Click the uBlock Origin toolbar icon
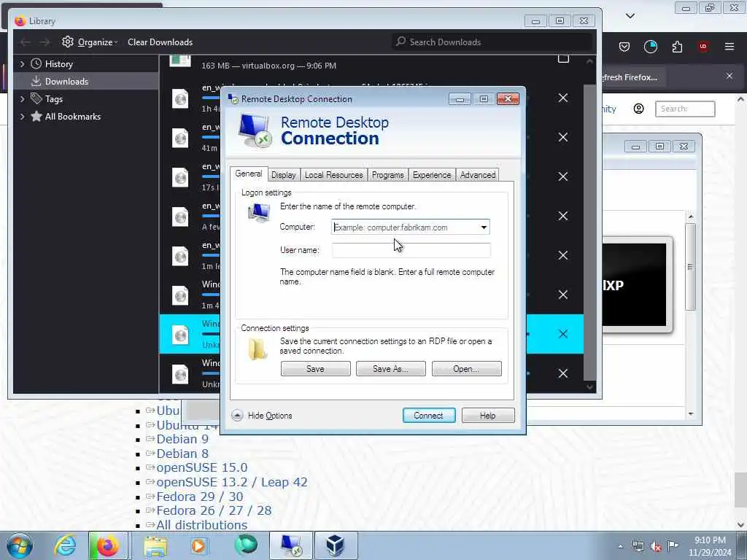The image size is (747, 560). click(703, 47)
